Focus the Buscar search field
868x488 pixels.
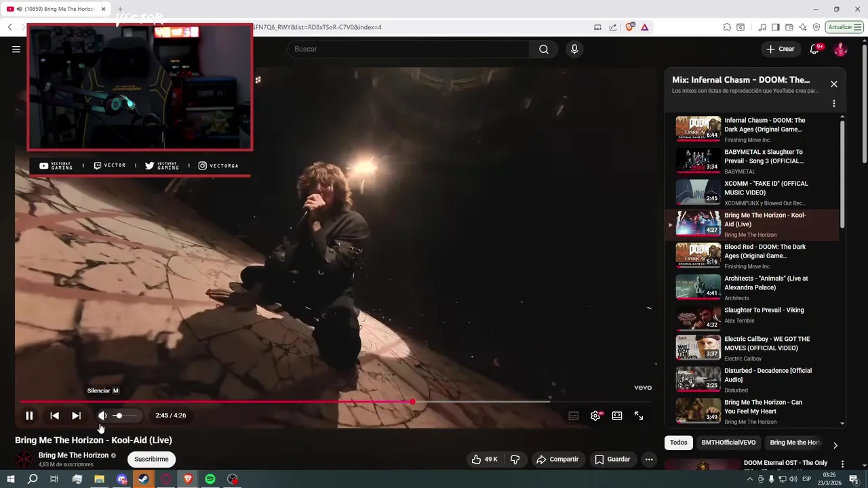pos(408,49)
